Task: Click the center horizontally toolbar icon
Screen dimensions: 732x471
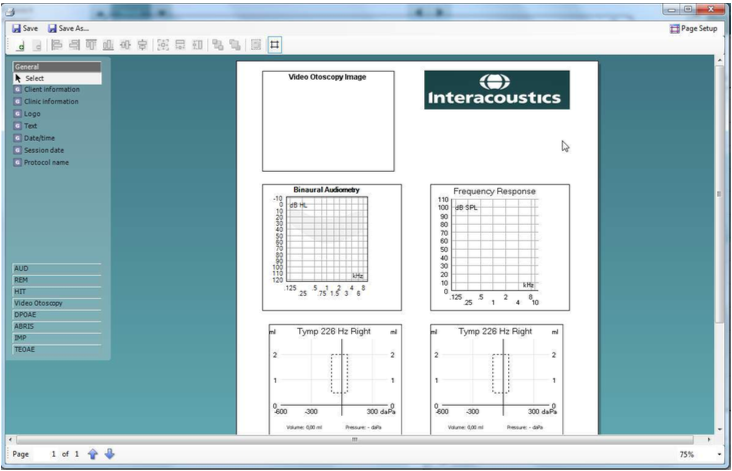Action: tap(125, 45)
